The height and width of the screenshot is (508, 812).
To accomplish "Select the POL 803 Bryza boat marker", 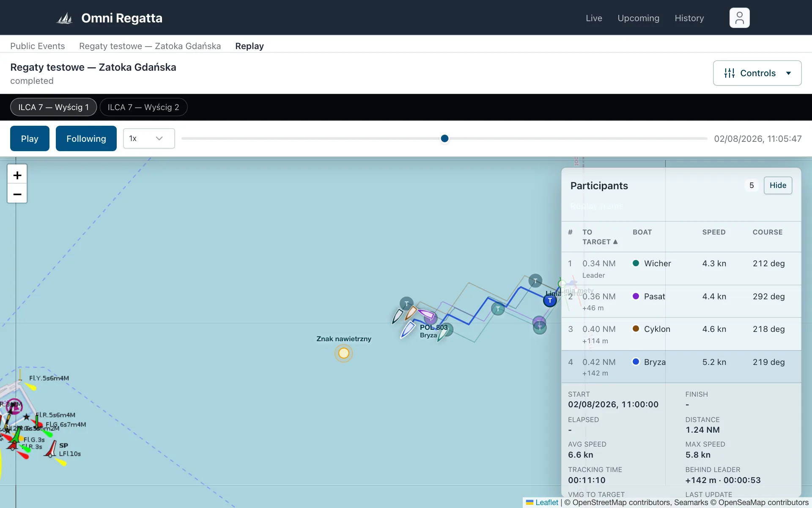I will (408, 329).
